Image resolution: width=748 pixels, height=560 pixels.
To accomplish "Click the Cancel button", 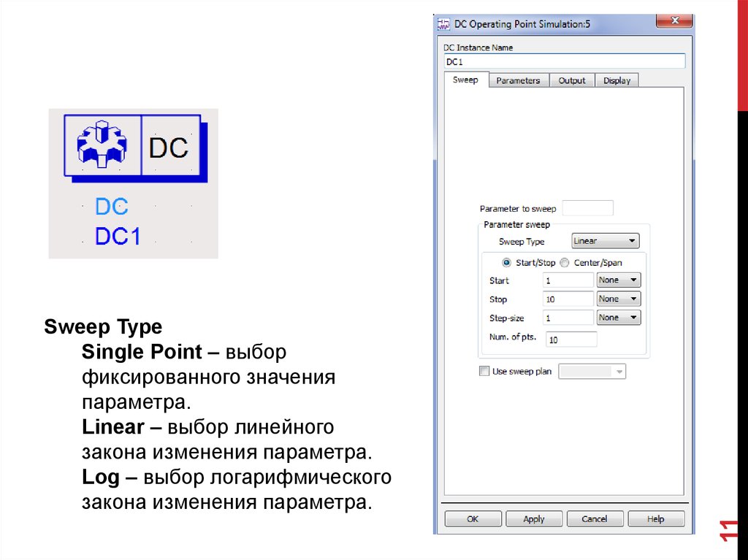I will coord(594,519).
